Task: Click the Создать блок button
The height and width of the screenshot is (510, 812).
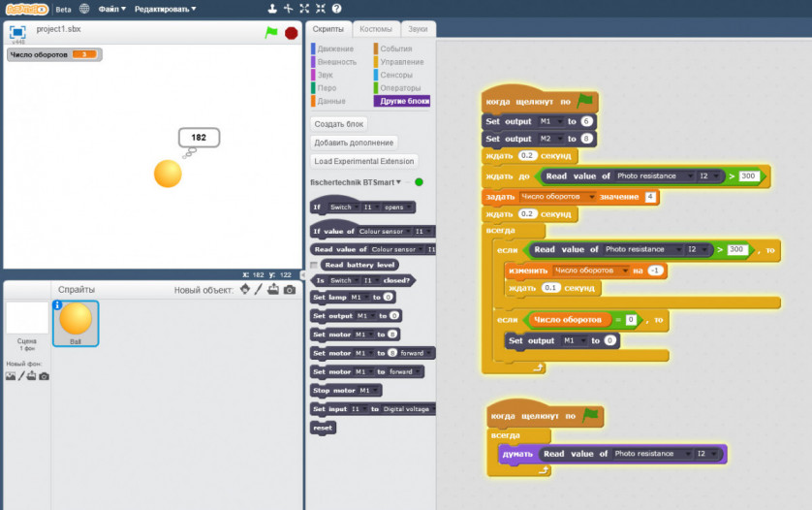Action: click(x=339, y=124)
